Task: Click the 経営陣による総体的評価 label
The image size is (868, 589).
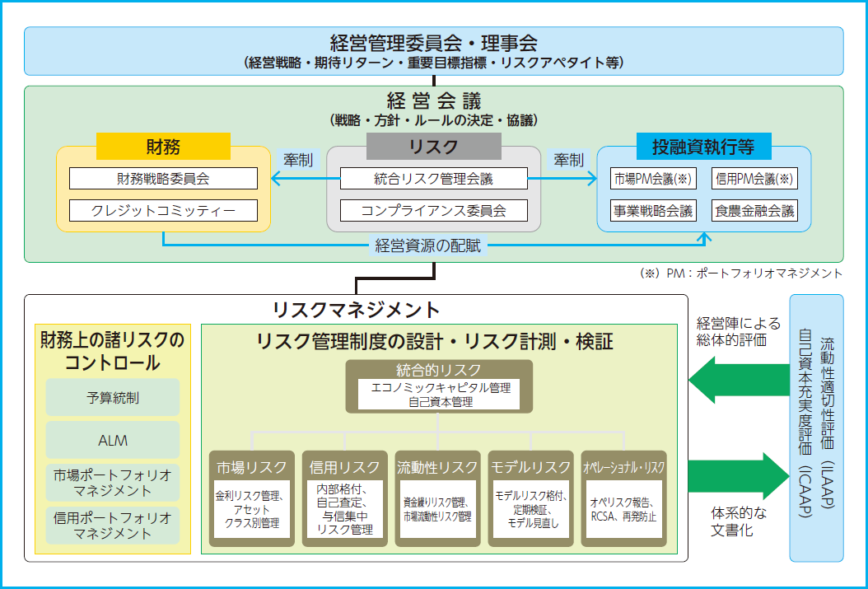Action: click(738, 331)
